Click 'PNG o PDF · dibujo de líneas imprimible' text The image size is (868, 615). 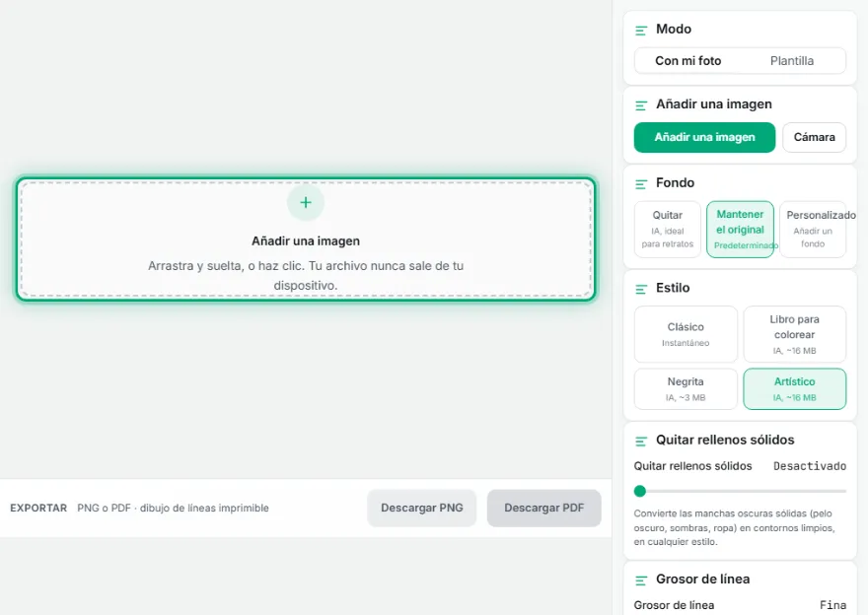click(x=173, y=508)
